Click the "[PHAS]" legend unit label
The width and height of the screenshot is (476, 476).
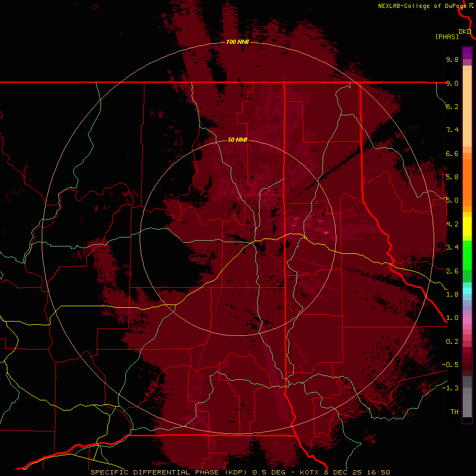pyautogui.click(x=447, y=36)
